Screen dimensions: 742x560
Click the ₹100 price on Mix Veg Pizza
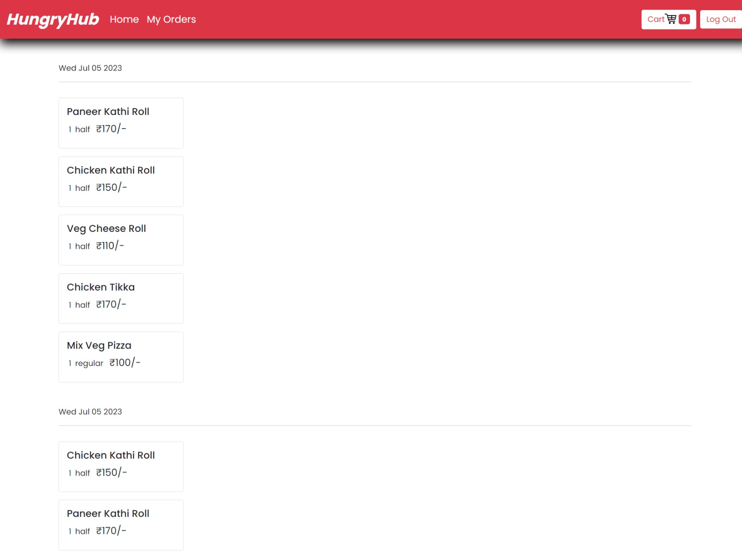tap(124, 362)
